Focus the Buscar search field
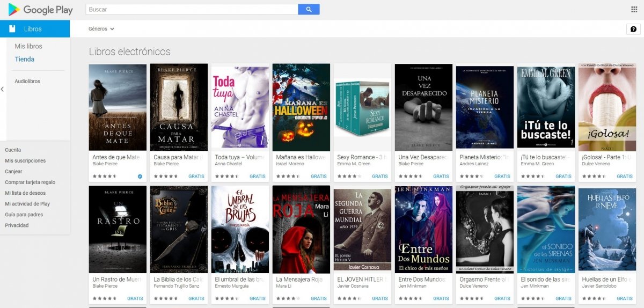 (192, 9)
